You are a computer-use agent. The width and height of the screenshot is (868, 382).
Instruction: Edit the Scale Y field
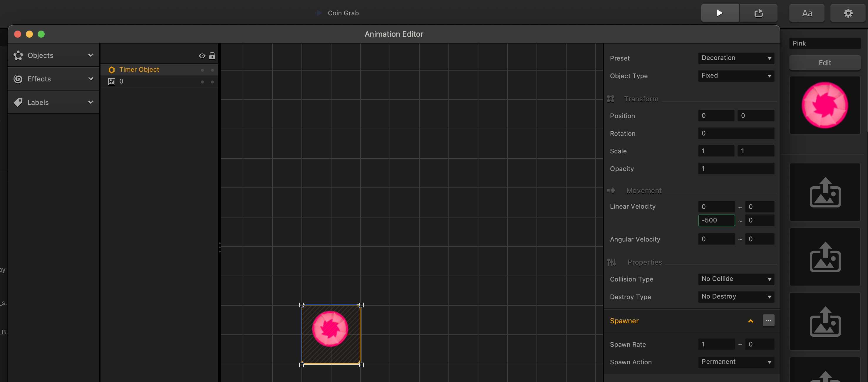pyautogui.click(x=755, y=151)
